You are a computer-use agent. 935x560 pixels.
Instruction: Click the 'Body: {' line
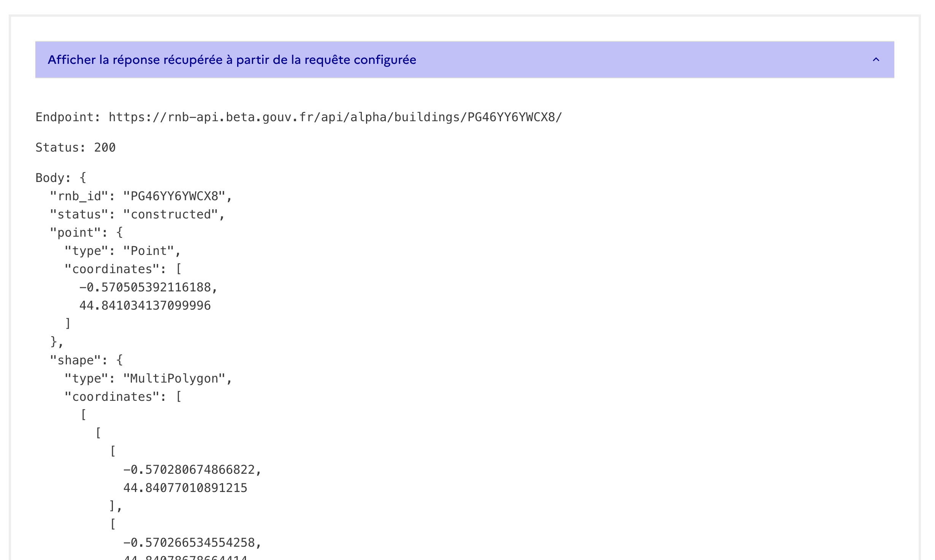61,178
